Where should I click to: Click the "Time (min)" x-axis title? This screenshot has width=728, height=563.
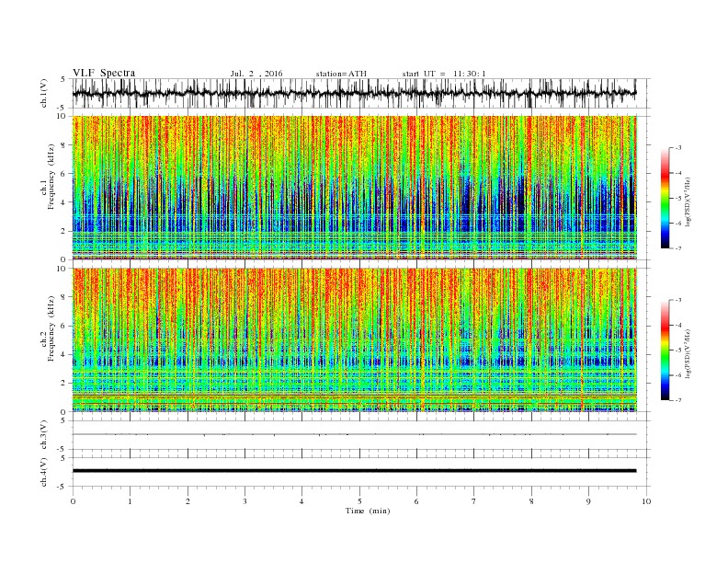click(x=368, y=511)
